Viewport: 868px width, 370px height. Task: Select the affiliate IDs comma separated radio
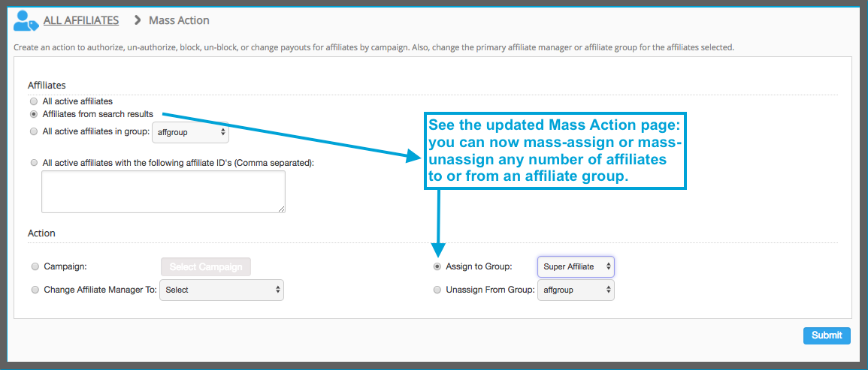[35, 163]
